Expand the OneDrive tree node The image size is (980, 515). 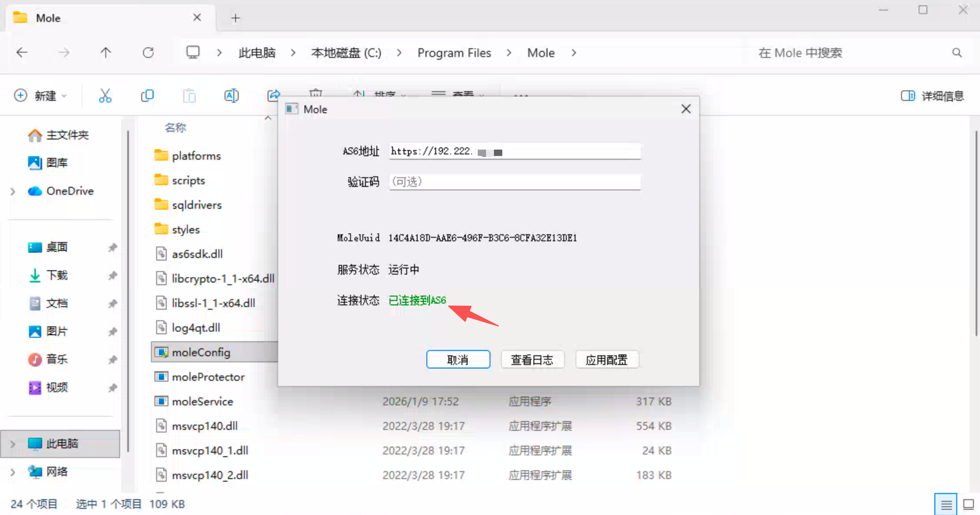pyautogui.click(x=13, y=191)
